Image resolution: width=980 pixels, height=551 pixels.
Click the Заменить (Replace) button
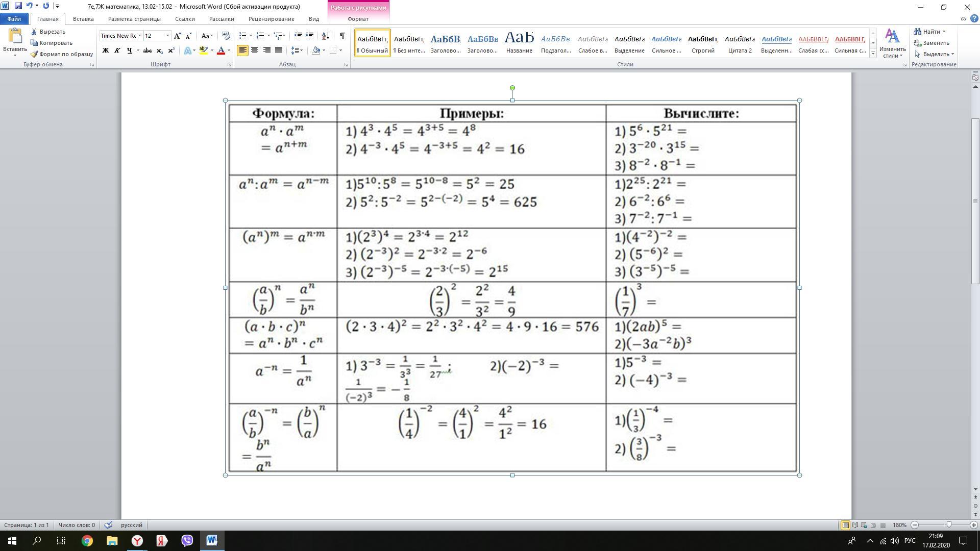point(932,43)
